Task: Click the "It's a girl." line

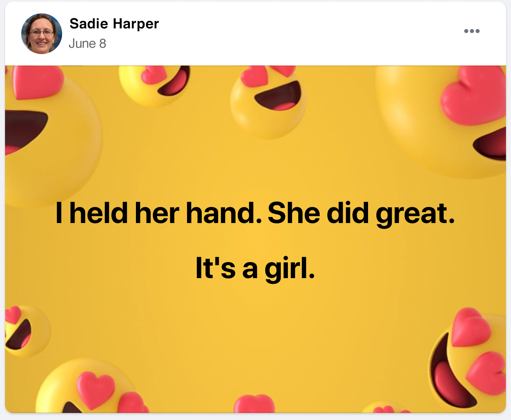Action: click(255, 268)
